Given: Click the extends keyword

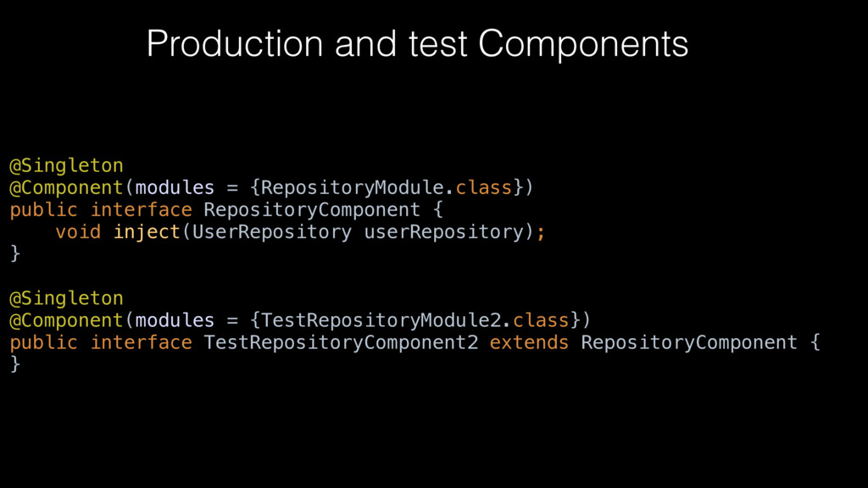Looking at the screenshot, I should [529, 343].
